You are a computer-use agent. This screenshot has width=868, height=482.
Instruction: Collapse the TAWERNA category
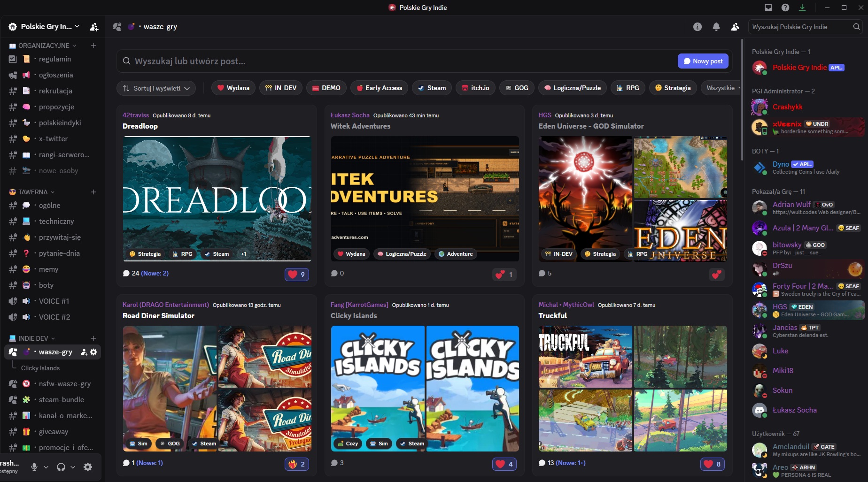click(x=32, y=192)
